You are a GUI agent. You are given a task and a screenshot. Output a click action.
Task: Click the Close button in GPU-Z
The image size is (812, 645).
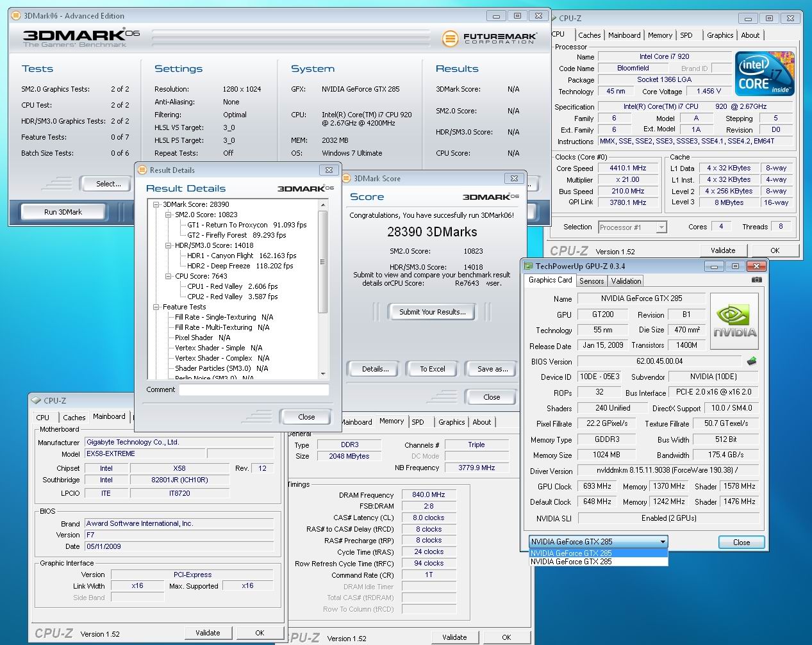[x=742, y=542]
